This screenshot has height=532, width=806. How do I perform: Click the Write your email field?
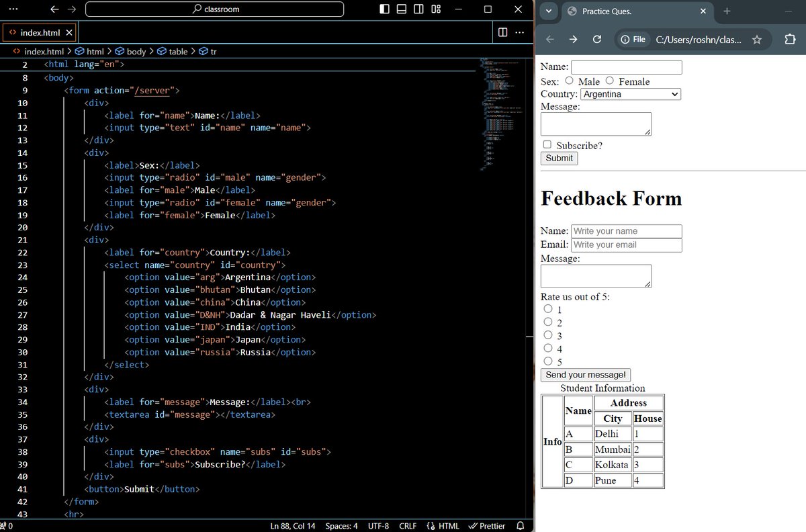(x=627, y=245)
